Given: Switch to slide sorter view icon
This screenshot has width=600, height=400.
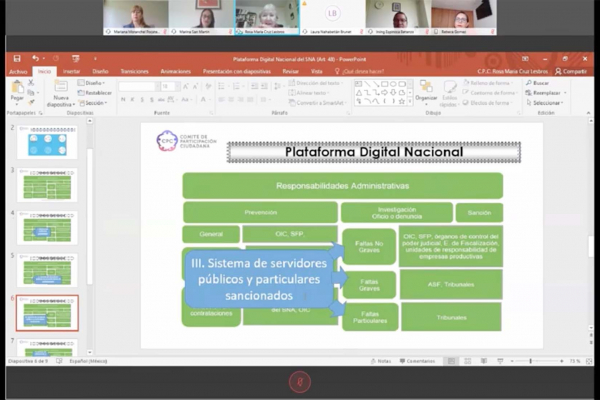Looking at the screenshot, I should 468,361.
